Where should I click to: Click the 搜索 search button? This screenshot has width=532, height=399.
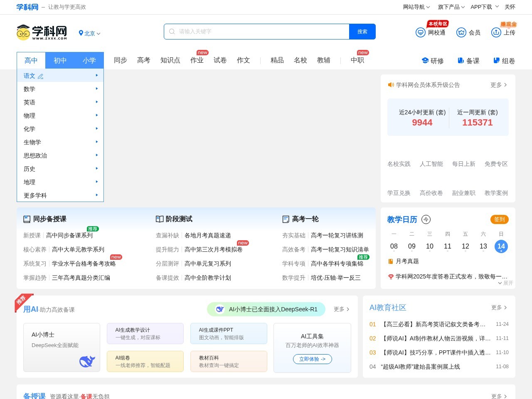(362, 32)
